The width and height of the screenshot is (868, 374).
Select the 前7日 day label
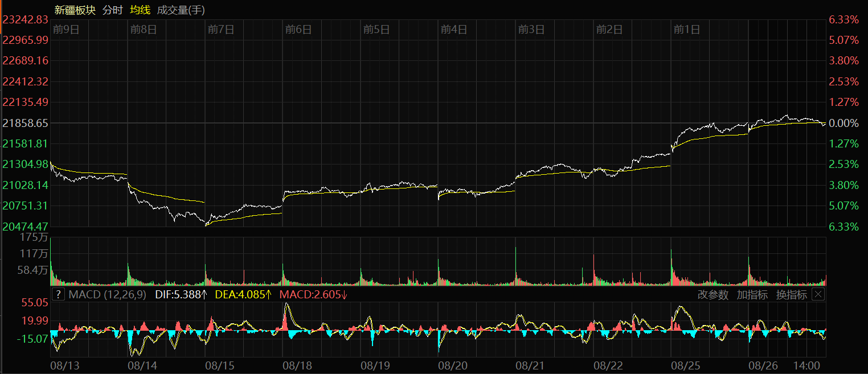(x=221, y=30)
